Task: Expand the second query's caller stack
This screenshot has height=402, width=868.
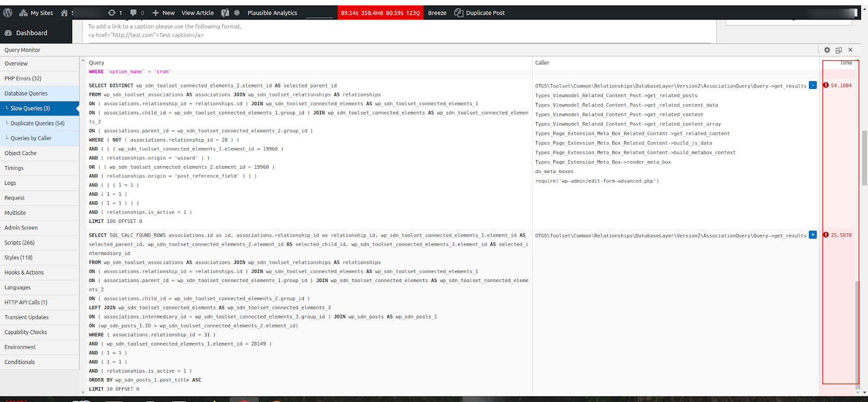Action: click(813, 235)
